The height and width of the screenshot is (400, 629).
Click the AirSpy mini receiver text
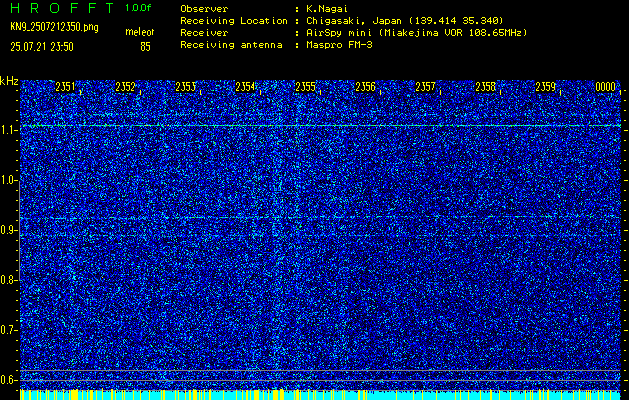click(x=416, y=33)
